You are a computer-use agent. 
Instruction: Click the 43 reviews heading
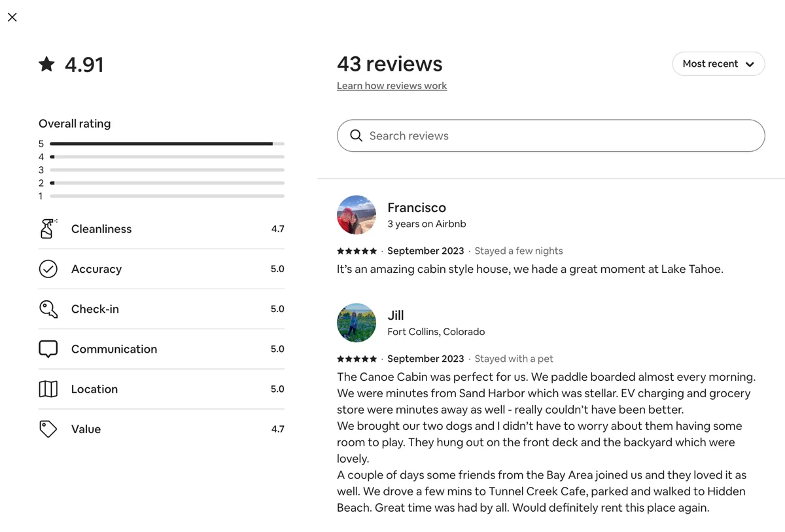390,64
